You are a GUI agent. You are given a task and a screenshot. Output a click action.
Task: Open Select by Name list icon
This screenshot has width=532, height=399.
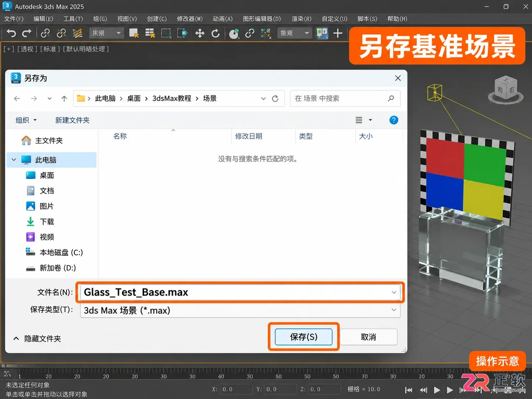[150, 33]
